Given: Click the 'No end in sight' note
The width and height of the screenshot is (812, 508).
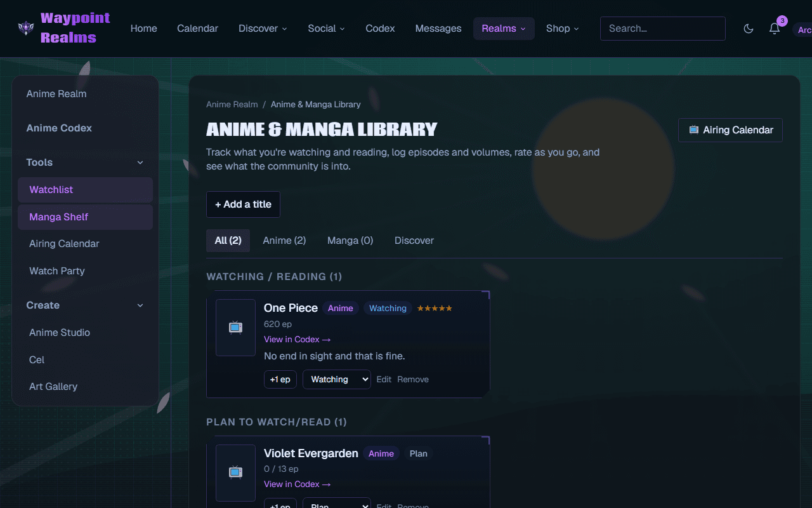Looking at the screenshot, I should pos(334,356).
